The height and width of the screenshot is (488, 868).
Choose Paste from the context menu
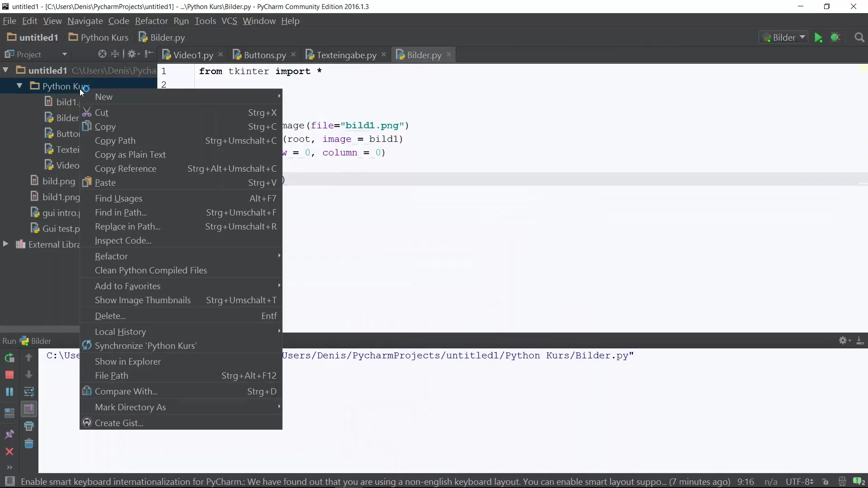(x=181, y=183)
